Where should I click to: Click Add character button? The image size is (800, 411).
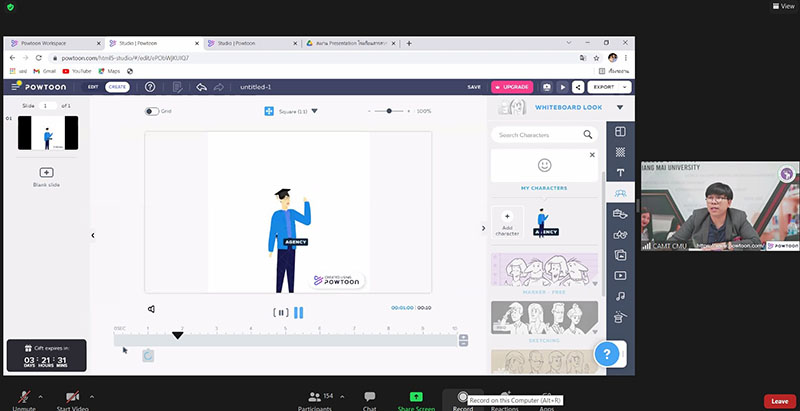pyautogui.click(x=507, y=222)
